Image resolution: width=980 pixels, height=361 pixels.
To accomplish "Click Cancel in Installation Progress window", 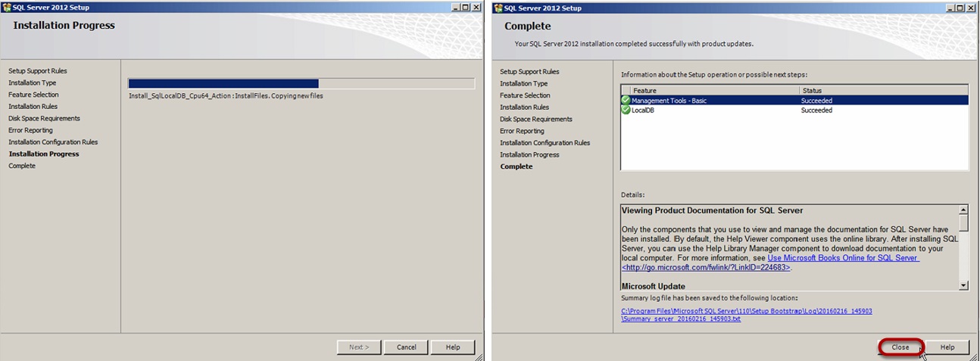I will (406, 347).
